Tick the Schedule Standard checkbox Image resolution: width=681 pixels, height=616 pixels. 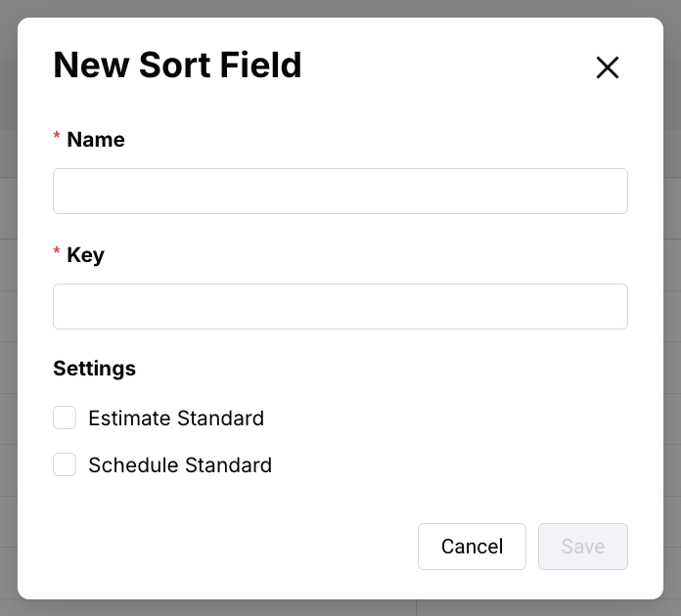point(65,465)
